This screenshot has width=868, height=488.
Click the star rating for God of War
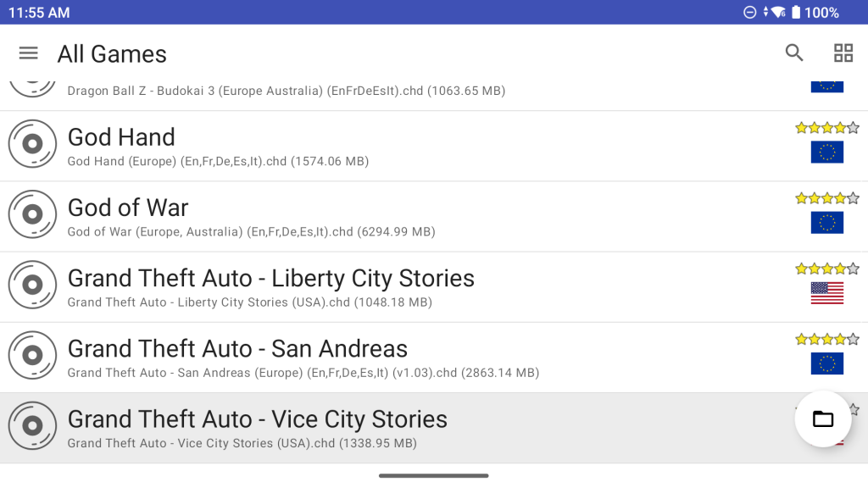tap(827, 198)
